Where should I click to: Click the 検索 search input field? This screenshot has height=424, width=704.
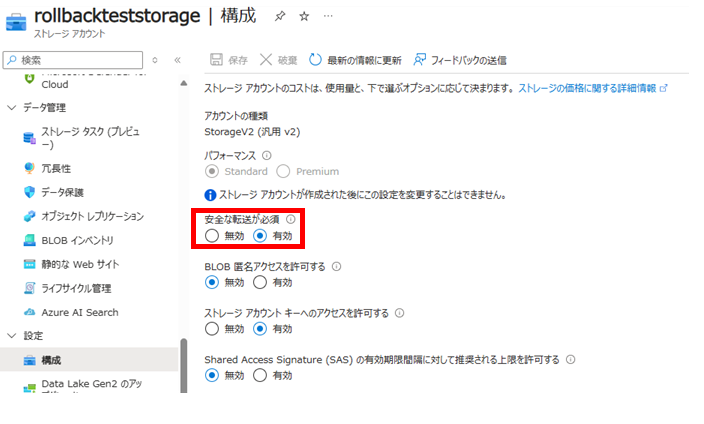(73, 60)
